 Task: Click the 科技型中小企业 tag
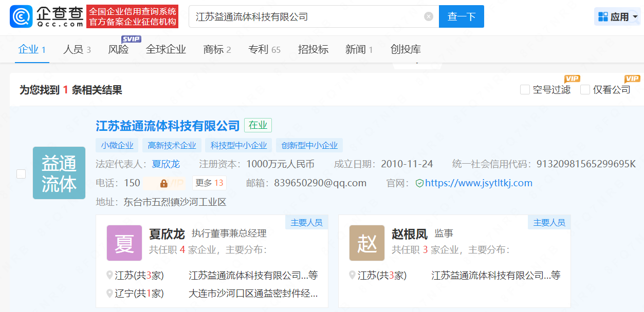click(238, 145)
